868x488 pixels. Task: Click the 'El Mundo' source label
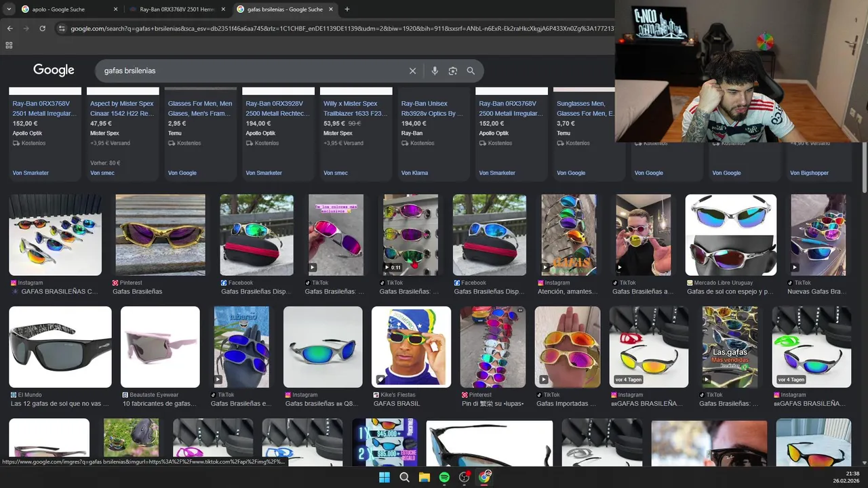[30, 394]
